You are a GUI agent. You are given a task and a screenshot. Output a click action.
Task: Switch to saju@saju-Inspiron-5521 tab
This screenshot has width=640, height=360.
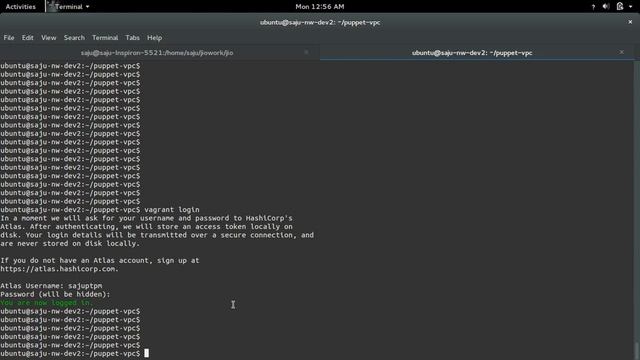coord(157,53)
